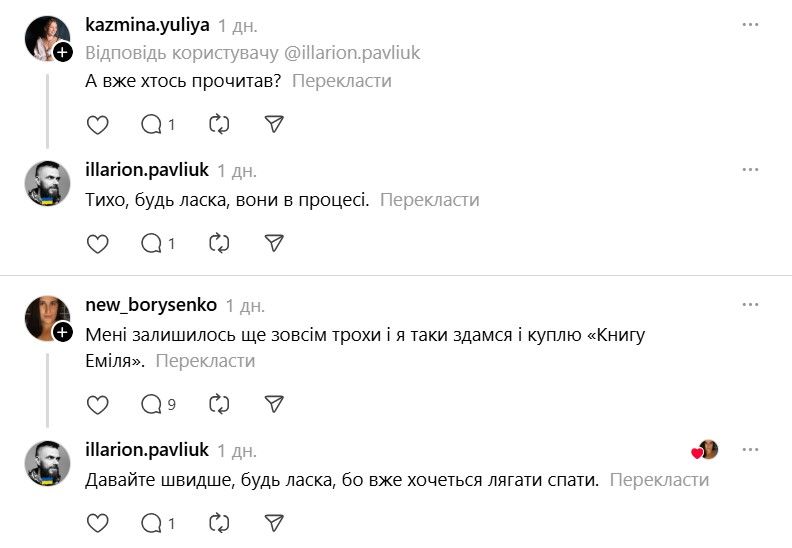Repost kazmina.yuliya's comment
This screenshot has width=792, height=548.
(x=219, y=124)
